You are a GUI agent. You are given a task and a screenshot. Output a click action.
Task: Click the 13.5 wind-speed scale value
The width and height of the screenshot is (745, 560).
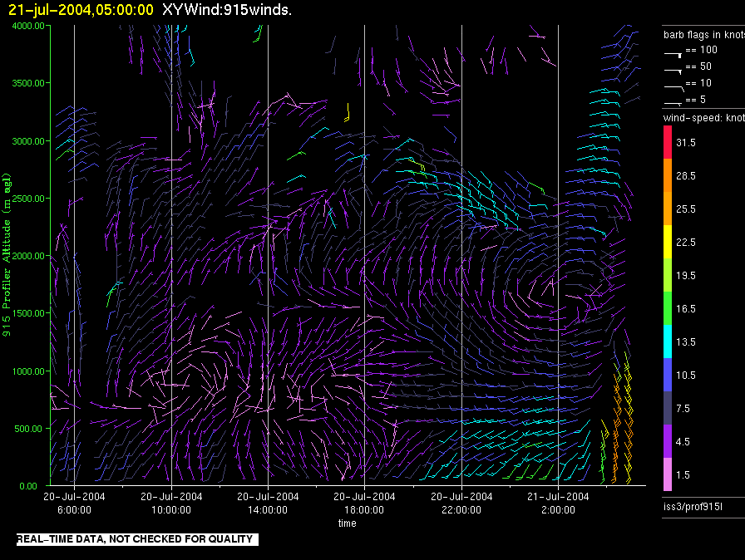(686, 341)
